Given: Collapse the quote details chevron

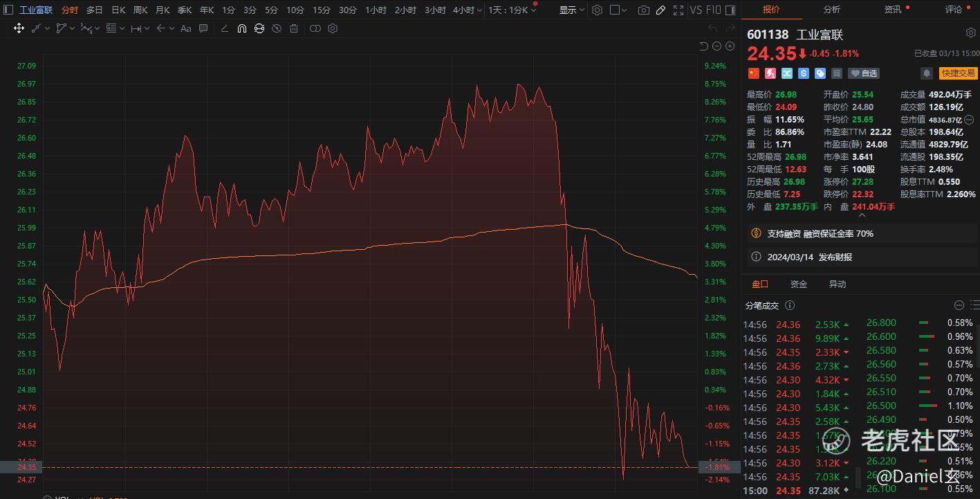Looking at the screenshot, I should [x=862, y=216].
